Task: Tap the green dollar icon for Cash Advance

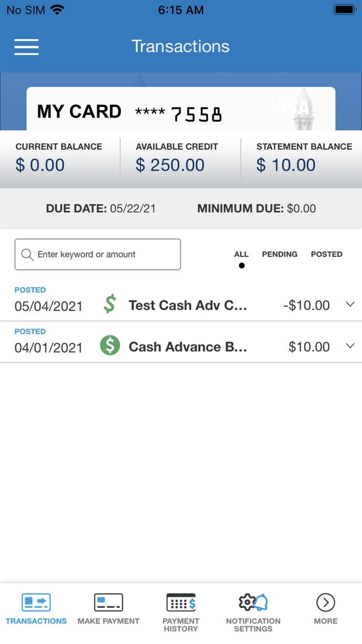Action: 110,345
